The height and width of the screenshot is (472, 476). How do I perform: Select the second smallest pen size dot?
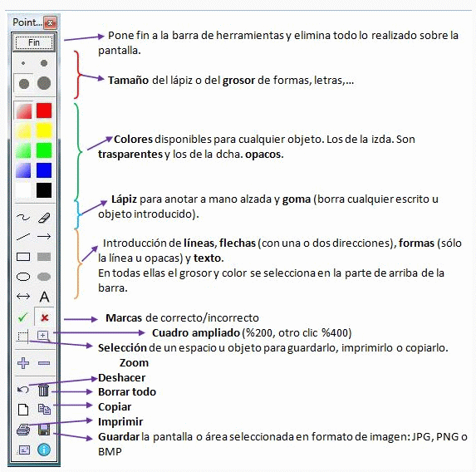click(x=44, y=63)
